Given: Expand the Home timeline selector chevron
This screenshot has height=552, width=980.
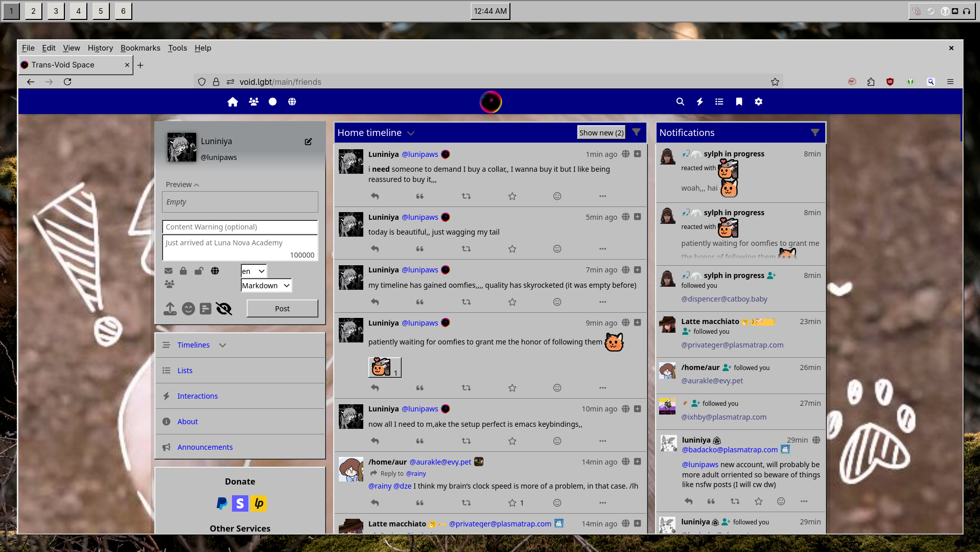Looking at the screenshot, I should tap(411, 133).
